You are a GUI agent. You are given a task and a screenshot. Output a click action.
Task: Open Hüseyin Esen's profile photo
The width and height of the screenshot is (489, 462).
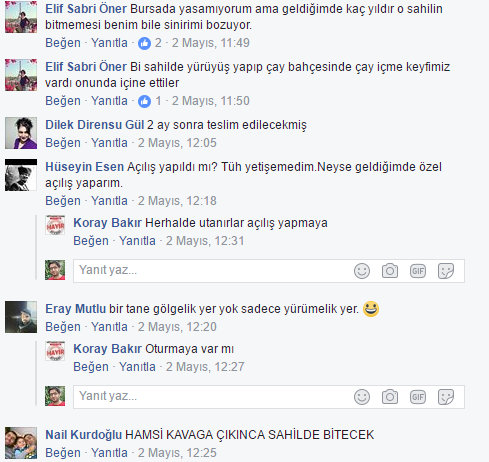click(x=21, y=175)
